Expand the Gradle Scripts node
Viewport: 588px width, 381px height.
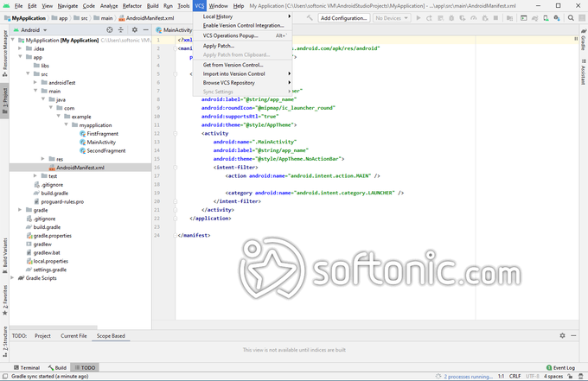(x=13, y=278)
